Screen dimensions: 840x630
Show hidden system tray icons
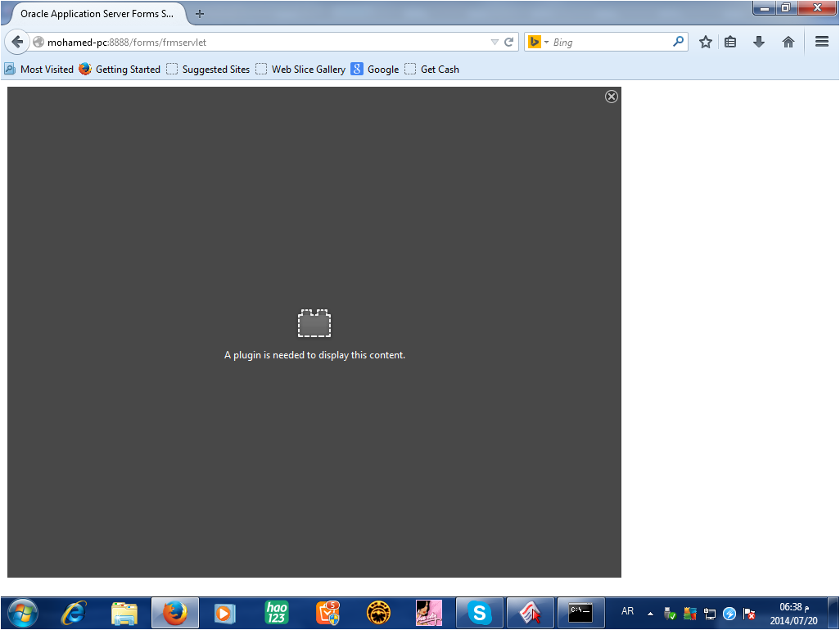point(650,613)
